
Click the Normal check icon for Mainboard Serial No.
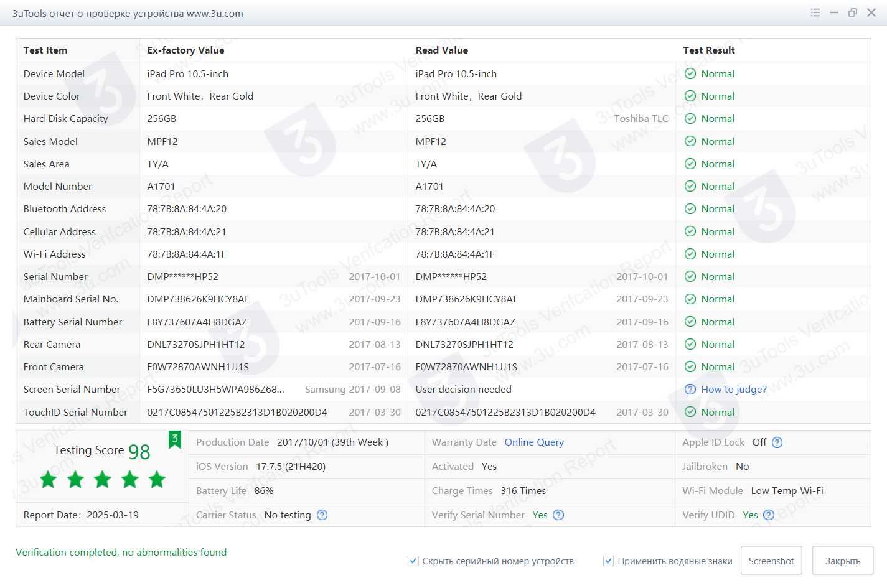tap(690, 299)
